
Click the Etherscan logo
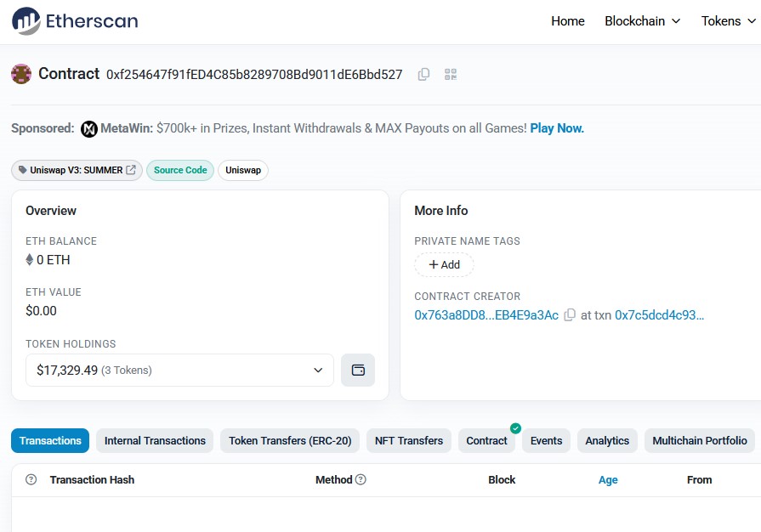tap(75, 21)
